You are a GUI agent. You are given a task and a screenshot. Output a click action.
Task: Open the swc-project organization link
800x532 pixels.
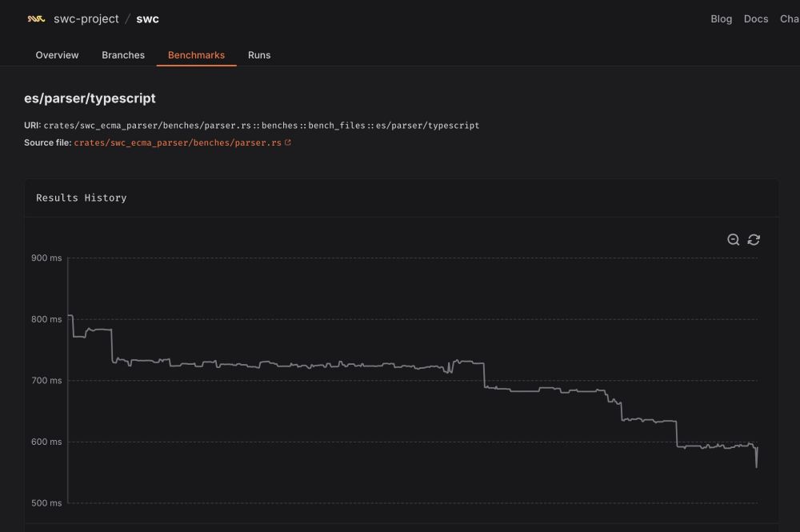86,19
